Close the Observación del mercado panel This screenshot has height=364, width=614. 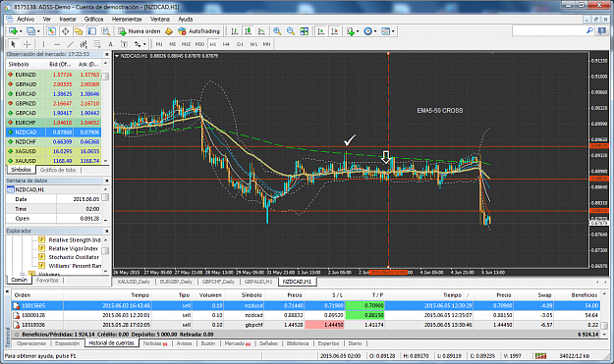pyautogui.click(x=106, y=54)
